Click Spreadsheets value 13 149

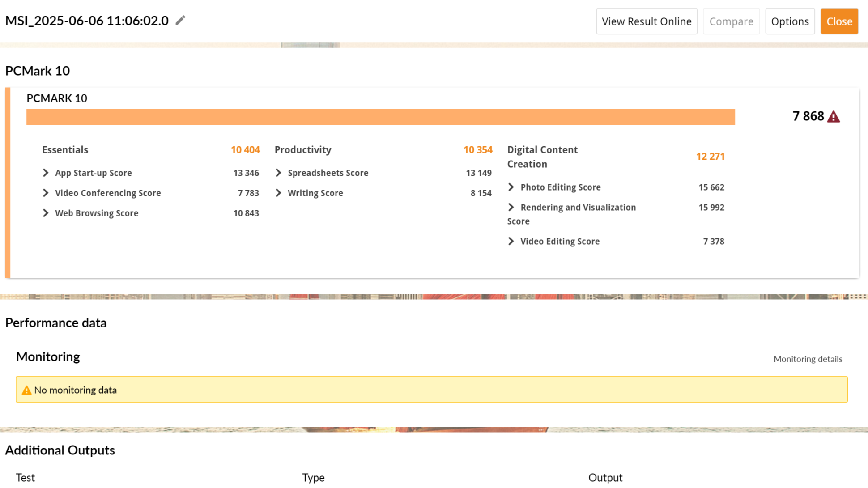pyautogui.click(x=479, y=173)
